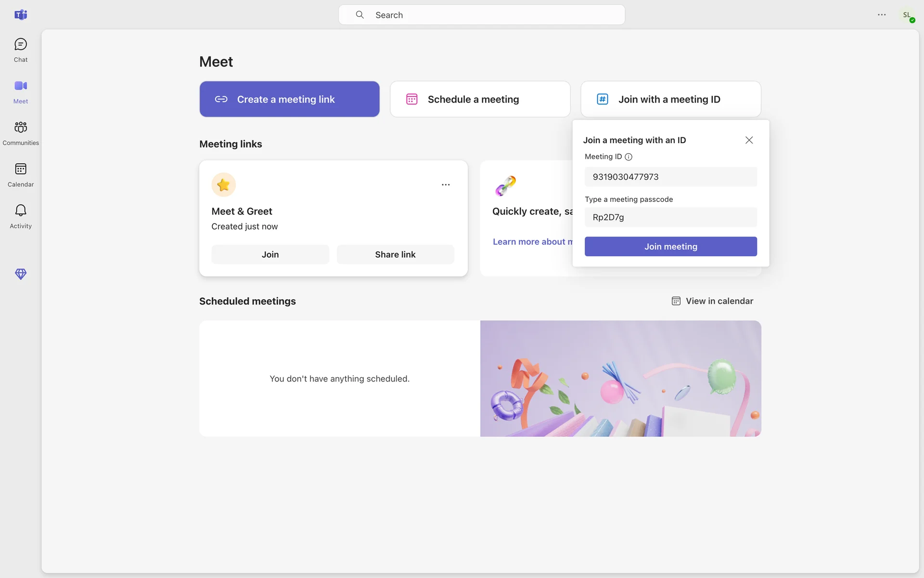Open settings and more ellipsis menu
Viewport: 924px width, 578px height.
[882, 15]
